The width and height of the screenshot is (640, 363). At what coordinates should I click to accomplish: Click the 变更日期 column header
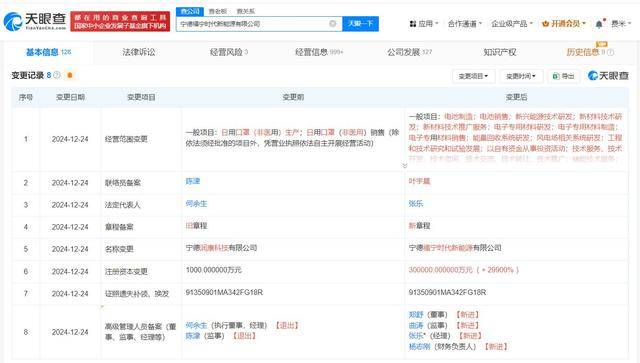[x=70, y=97]
